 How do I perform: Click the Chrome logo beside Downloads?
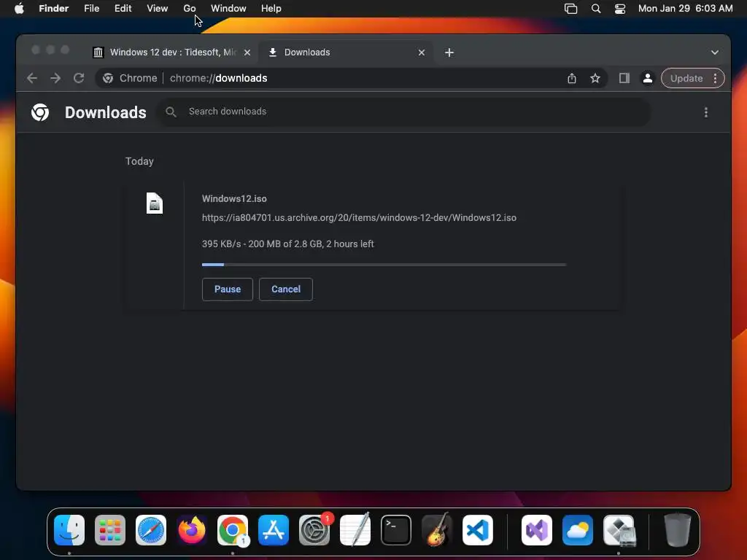coord(40,112)
